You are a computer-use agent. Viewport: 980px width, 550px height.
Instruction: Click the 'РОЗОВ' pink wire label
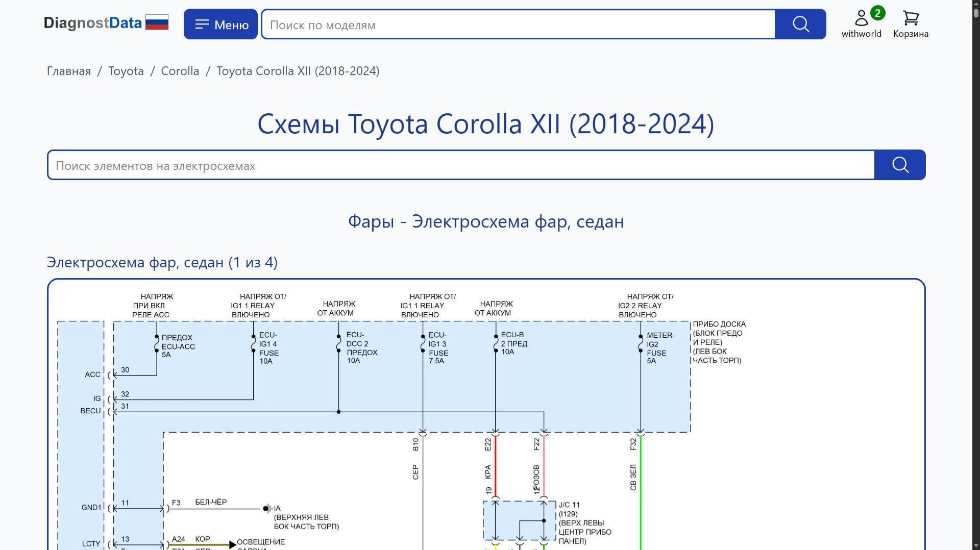click(536, 477)
